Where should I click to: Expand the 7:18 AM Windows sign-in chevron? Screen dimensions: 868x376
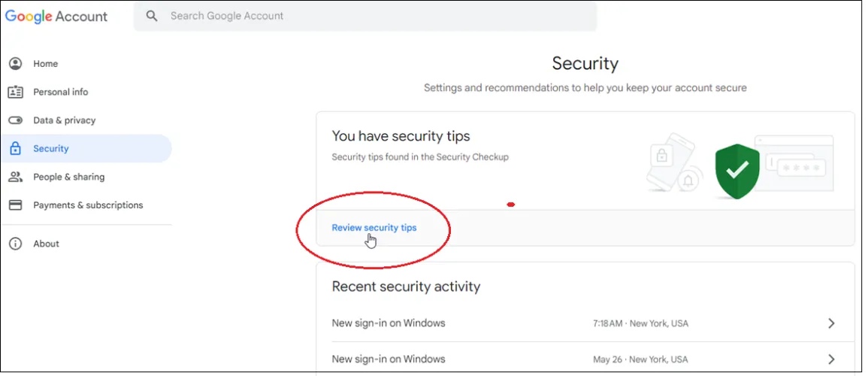click(831, 323)
